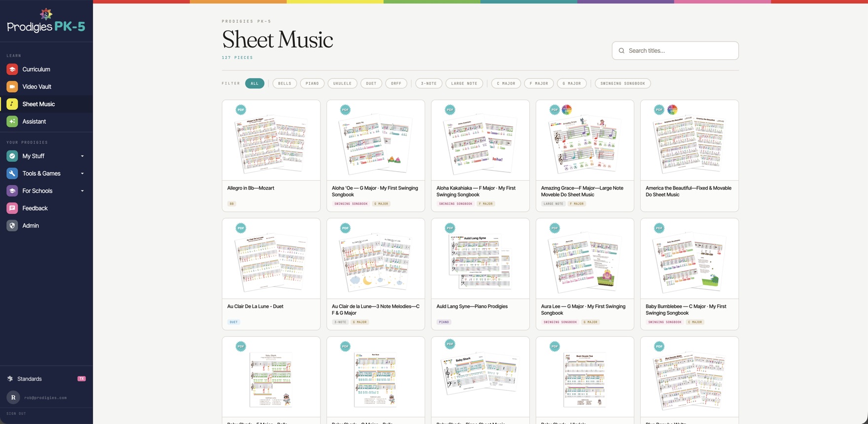Open the Admin shield icon

12,226
